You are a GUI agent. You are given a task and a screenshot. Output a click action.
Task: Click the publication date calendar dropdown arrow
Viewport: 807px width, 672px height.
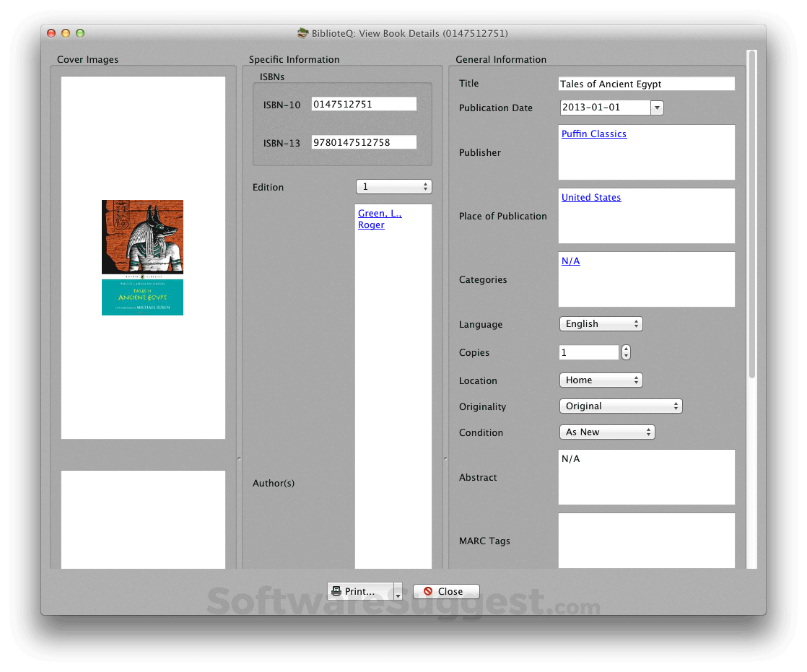coord(657,107)
